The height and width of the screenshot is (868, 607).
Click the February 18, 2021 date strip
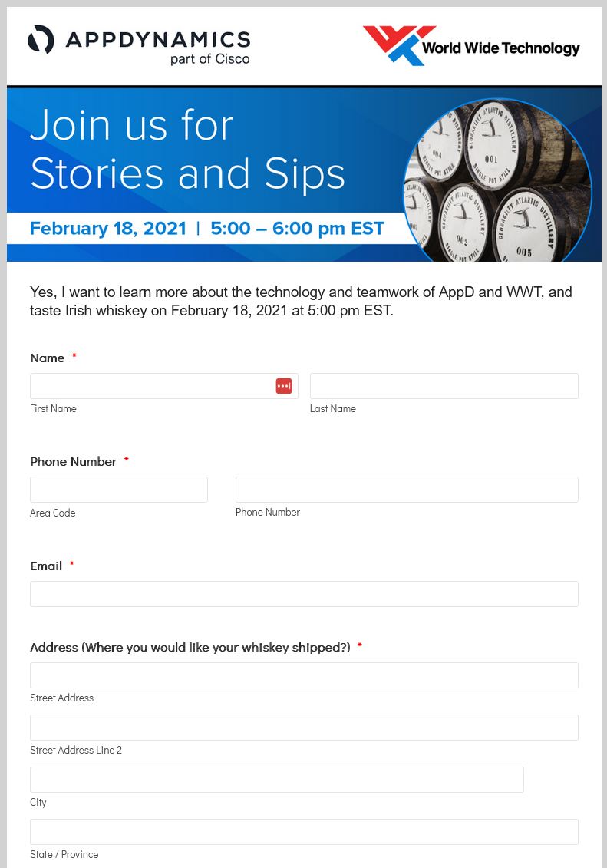tap(206, 229)
